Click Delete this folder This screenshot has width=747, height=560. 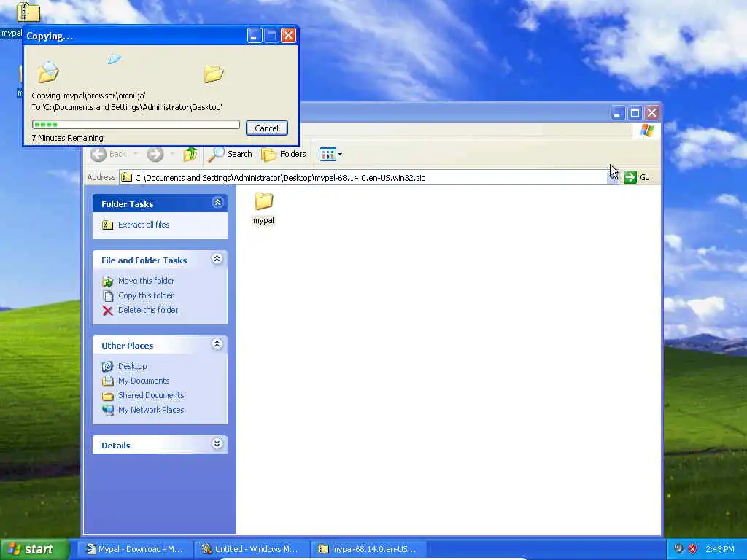pos(148,309)
